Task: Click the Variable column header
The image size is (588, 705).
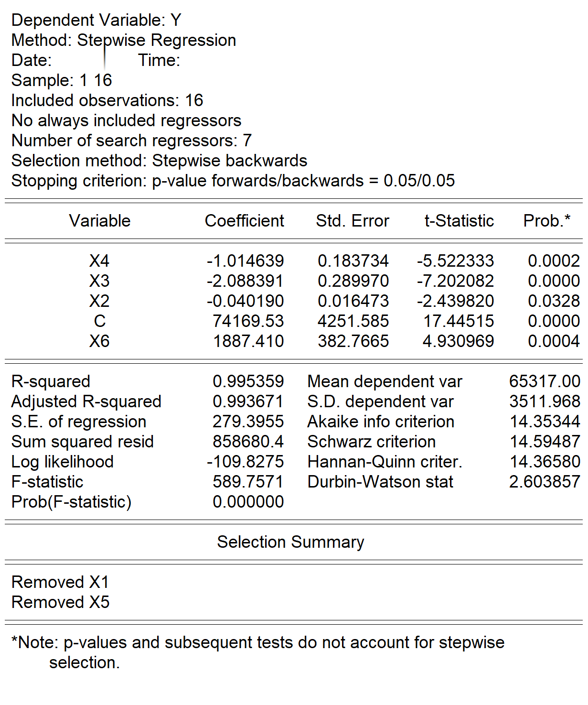Action: point(99,221)
